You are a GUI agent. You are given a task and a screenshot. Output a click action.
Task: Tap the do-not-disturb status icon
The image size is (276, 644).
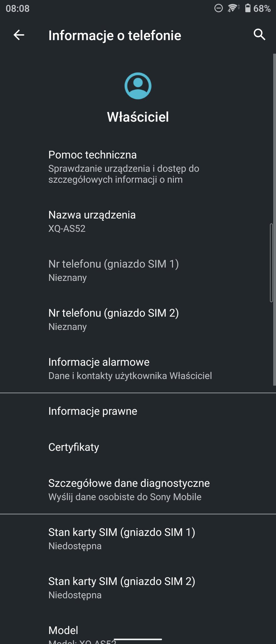pyautogui.click(x=218, y=8)
